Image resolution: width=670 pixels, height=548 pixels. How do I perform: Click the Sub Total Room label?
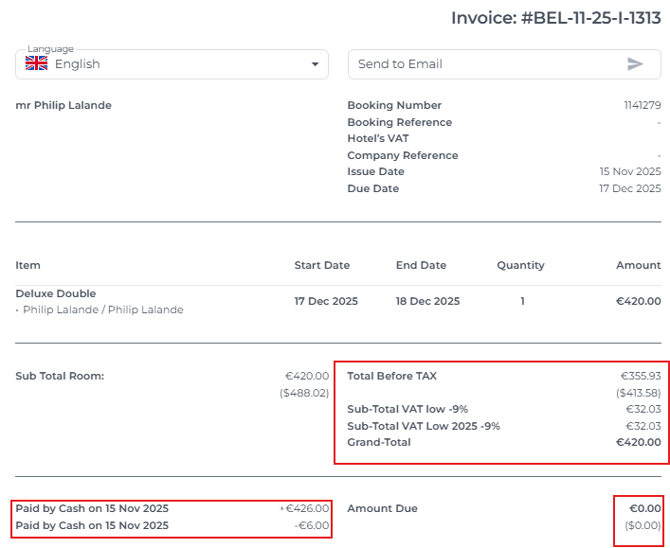(x=60, y=377)
